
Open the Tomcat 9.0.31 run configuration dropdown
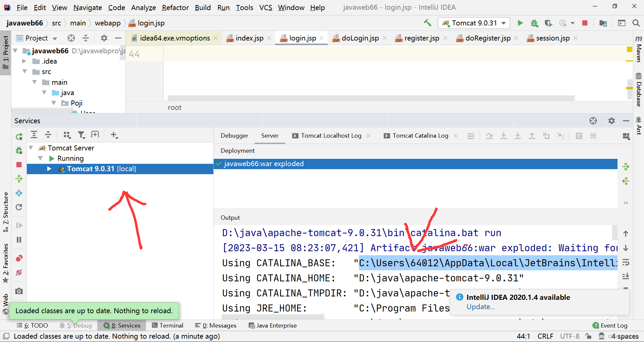474,23
